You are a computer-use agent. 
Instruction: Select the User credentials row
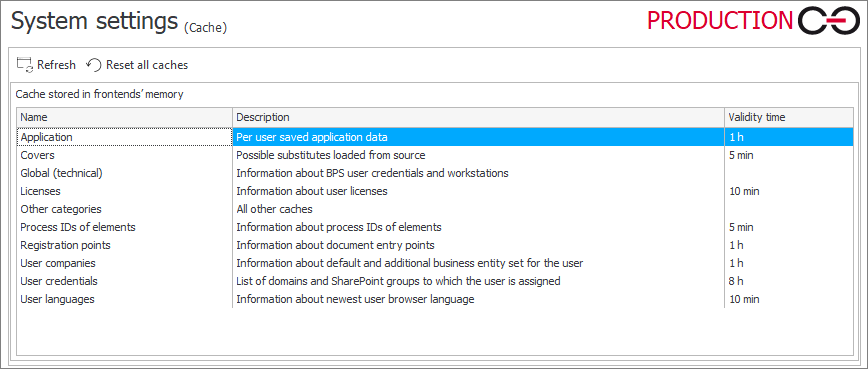tap(435, 281)
